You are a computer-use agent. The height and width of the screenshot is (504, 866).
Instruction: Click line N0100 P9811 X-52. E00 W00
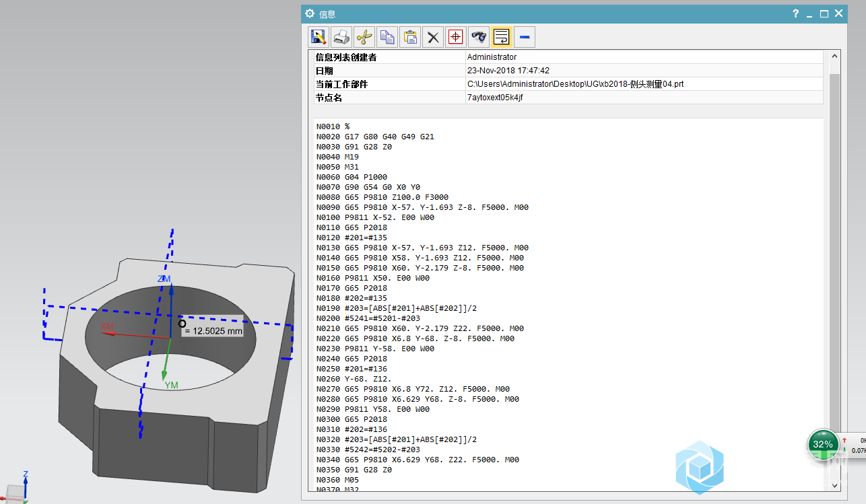click(x=375, y=217)
